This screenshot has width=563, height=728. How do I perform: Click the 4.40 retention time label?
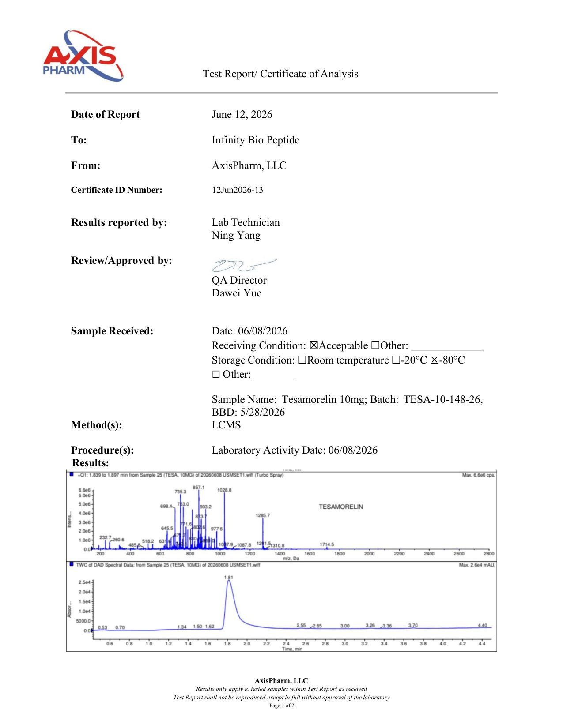point(482,625)
